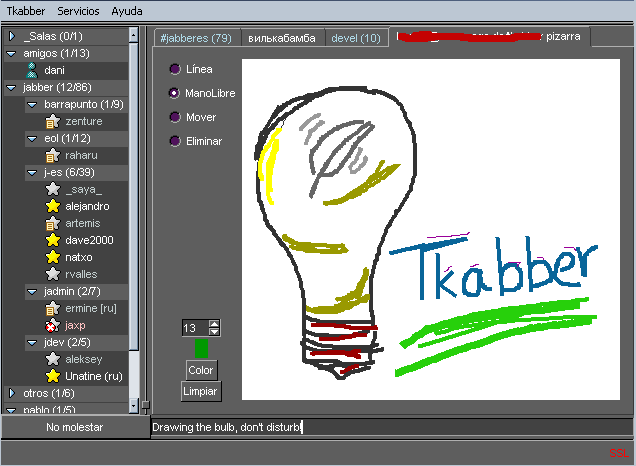Switch to the вилькабамба tab
The width and height of the screenshot is (636, 466).
tap(282, 38)
